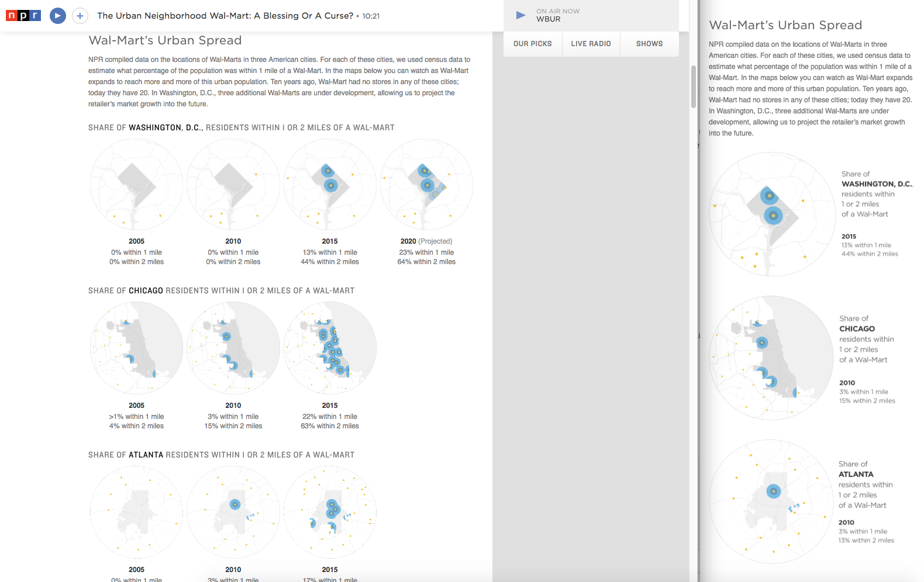This screenshot has height=582, width=924.
Task: Select the Shows tab
Action: point(649,44)
